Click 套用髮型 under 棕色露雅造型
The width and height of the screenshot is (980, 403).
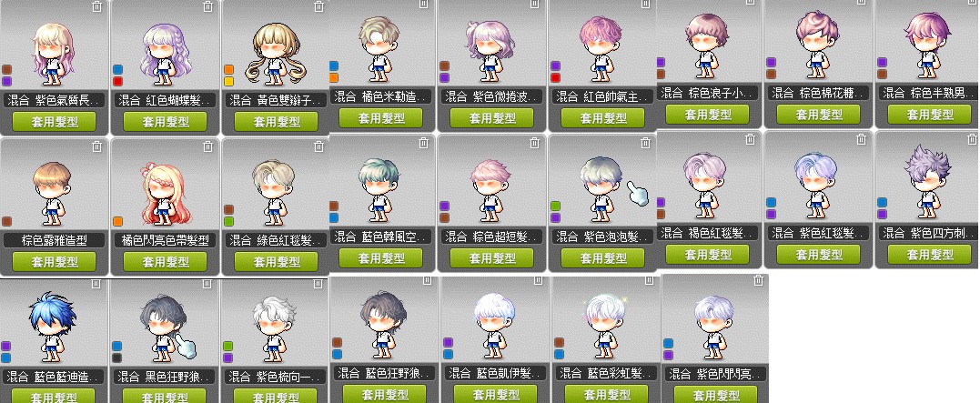tap(54, 261)
